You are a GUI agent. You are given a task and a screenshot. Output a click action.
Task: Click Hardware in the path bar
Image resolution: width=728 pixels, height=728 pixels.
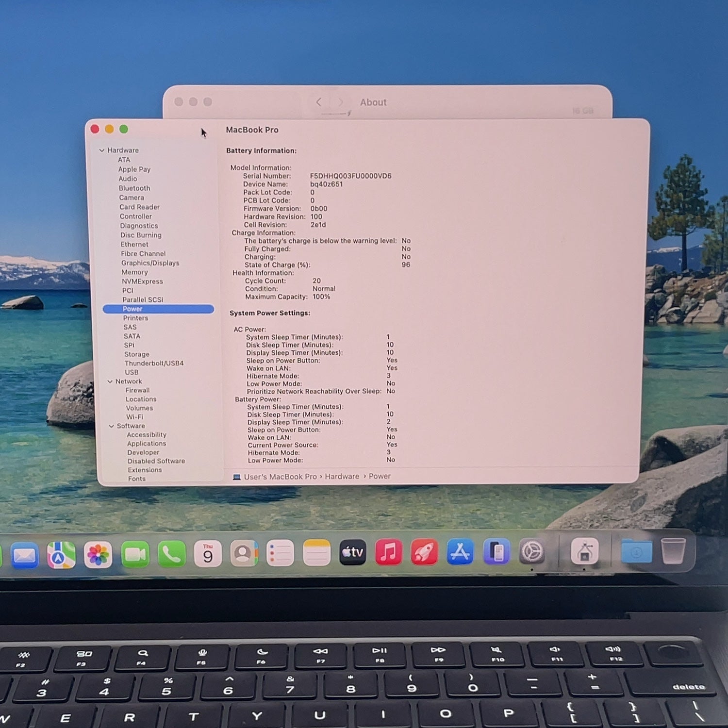tap(342, 477)
